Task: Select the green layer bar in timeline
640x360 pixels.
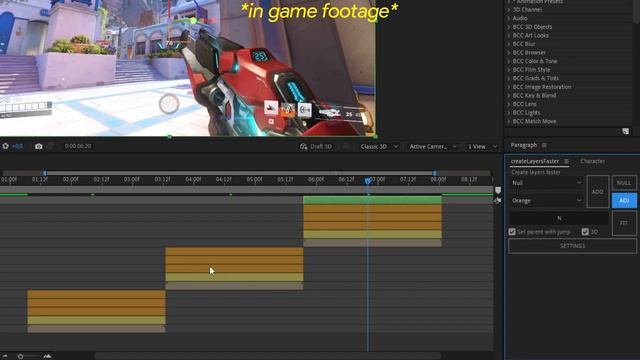Action: tap(372, 200)
